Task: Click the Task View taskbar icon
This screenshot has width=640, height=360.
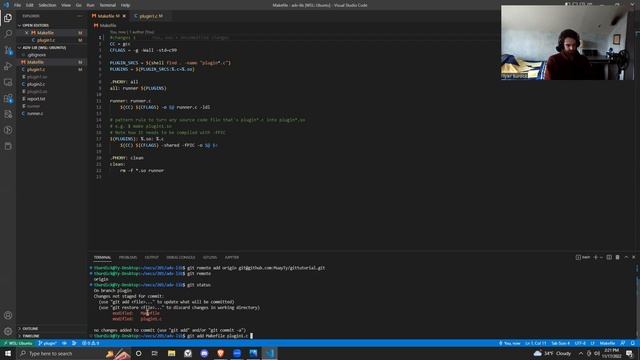Action: click(155, 353)
